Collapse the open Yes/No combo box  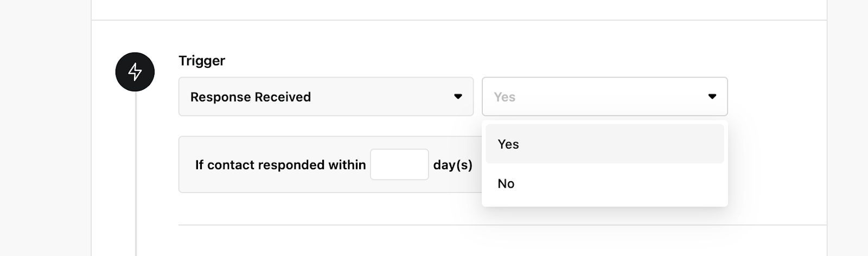(605, 97)
